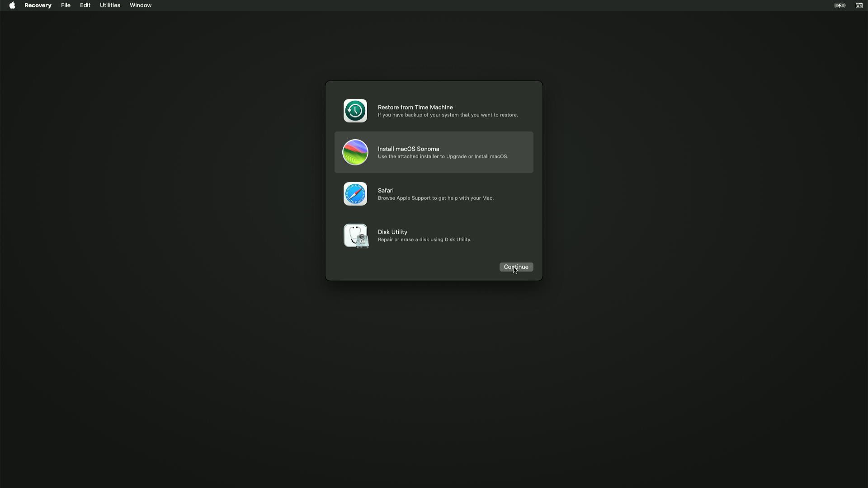
Task: Click the Disk Utility stethoscope icon
Action: click(356, 235)
